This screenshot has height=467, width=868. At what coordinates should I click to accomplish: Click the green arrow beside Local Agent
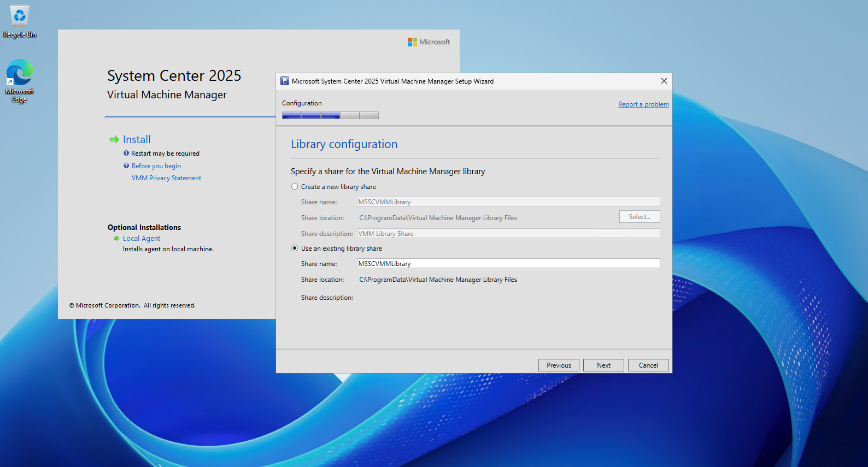coord(116,239)
